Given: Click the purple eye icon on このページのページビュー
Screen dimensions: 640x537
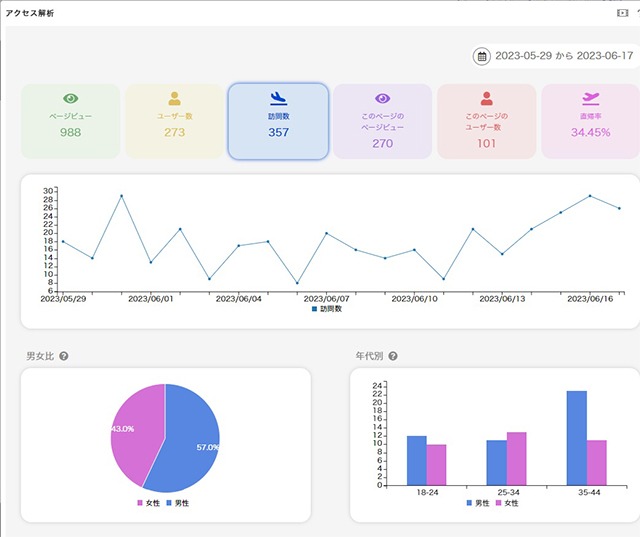Looking at the screenshot, I should 382,98.
